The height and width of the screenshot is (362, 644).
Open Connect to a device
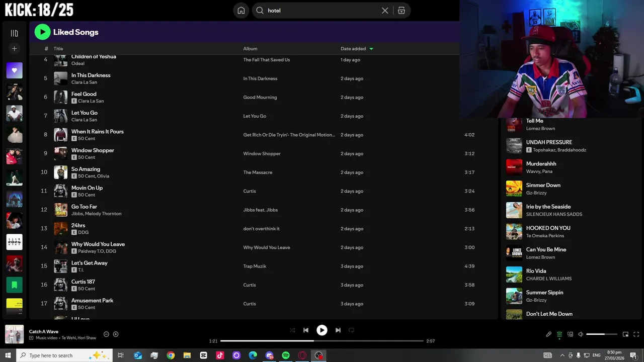pos(570,334)
